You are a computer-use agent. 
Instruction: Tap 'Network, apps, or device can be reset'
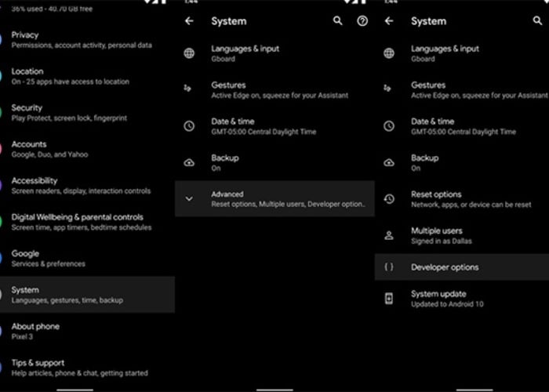471,205
